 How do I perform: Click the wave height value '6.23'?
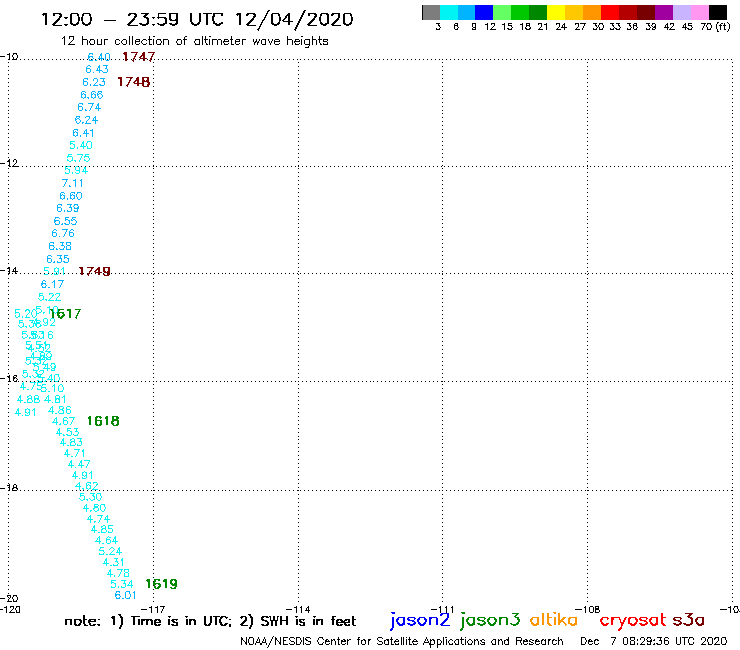coord(94,82)
